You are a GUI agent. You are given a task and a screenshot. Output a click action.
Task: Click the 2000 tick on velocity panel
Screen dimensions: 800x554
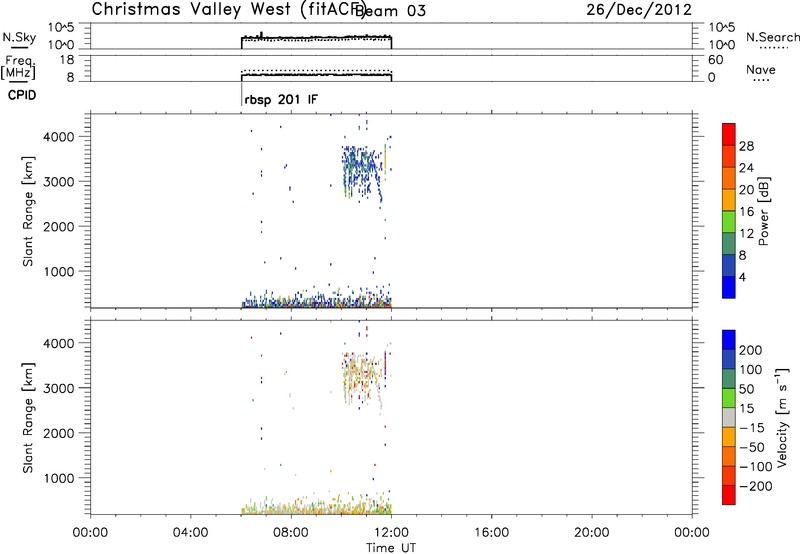[x=59, y=433]
